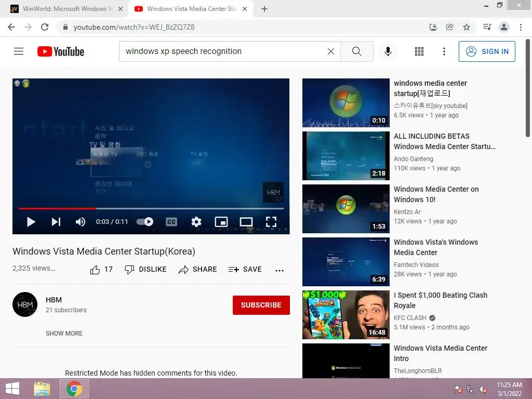This screenshot has width=532, height=399.
Task: Go to YouTube home via logo
Action: 60,51
